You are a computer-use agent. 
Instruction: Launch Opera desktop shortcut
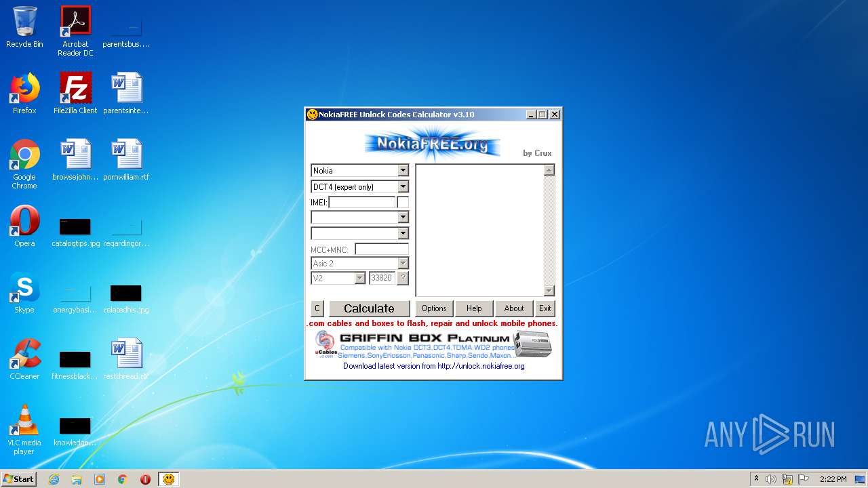(x=24, y=226)
